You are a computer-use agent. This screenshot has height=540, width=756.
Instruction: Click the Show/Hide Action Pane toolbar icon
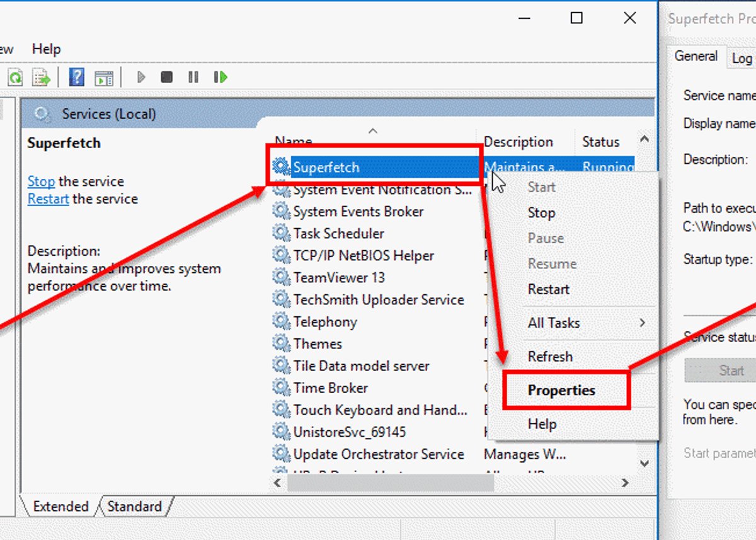[x=104, y=78]
